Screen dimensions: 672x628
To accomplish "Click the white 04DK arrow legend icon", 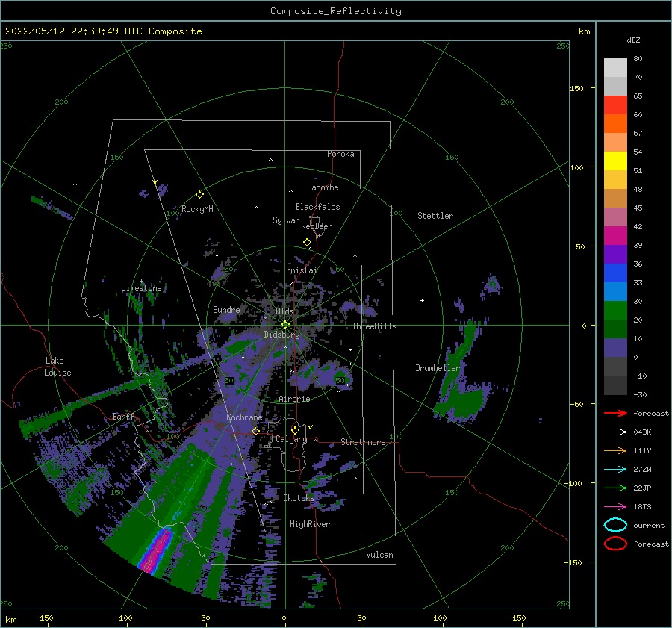I will (615, 432).
